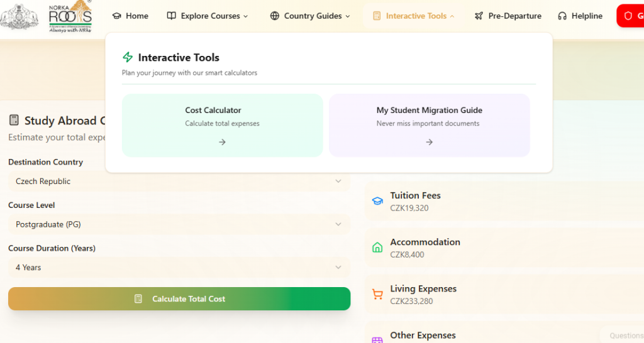Click the Living Expenses label

point(423,288)
